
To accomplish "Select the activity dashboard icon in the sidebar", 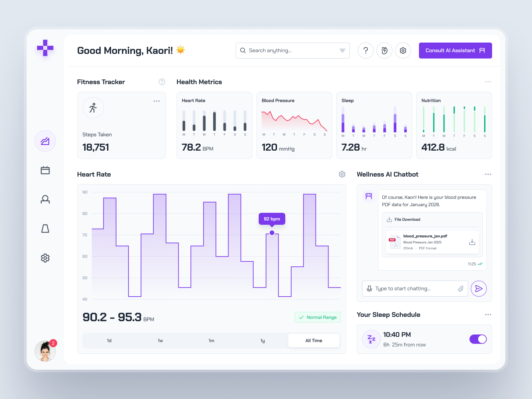I will tap(45, 141).
